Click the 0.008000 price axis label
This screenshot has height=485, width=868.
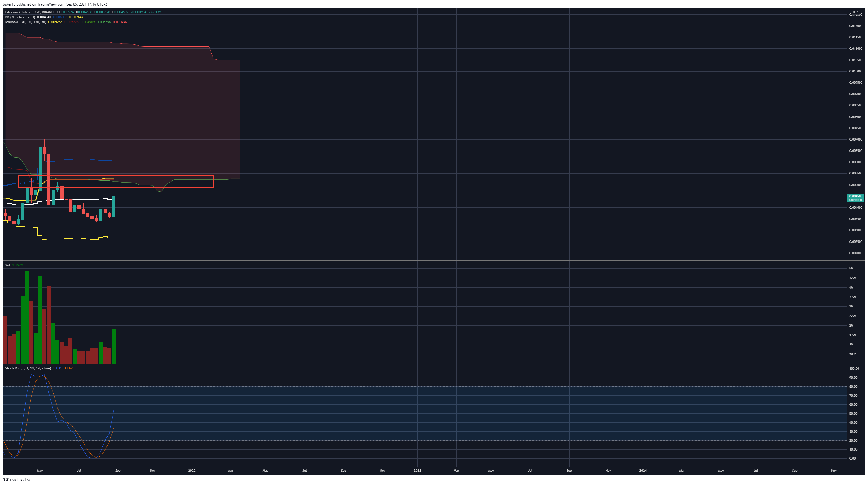pos(856,117)
